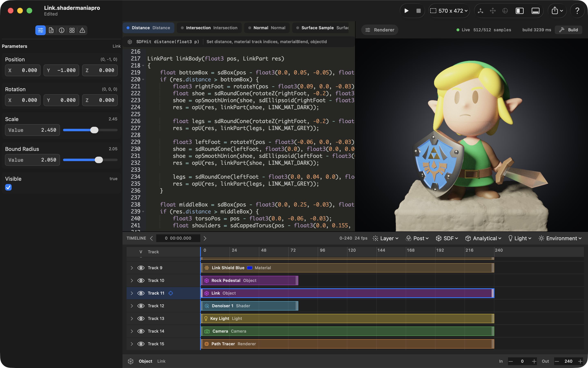Select the Key Light clip

(x=347, y=318)
